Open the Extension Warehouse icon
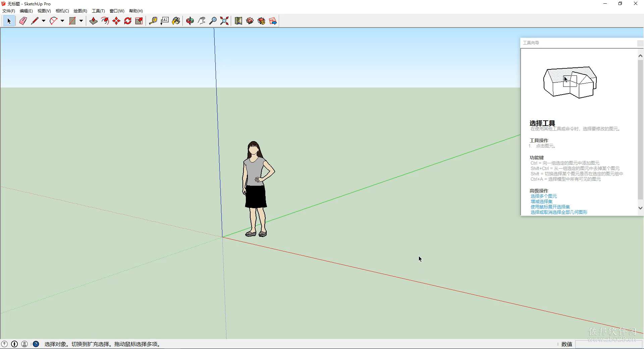 [x=261, y=21]
